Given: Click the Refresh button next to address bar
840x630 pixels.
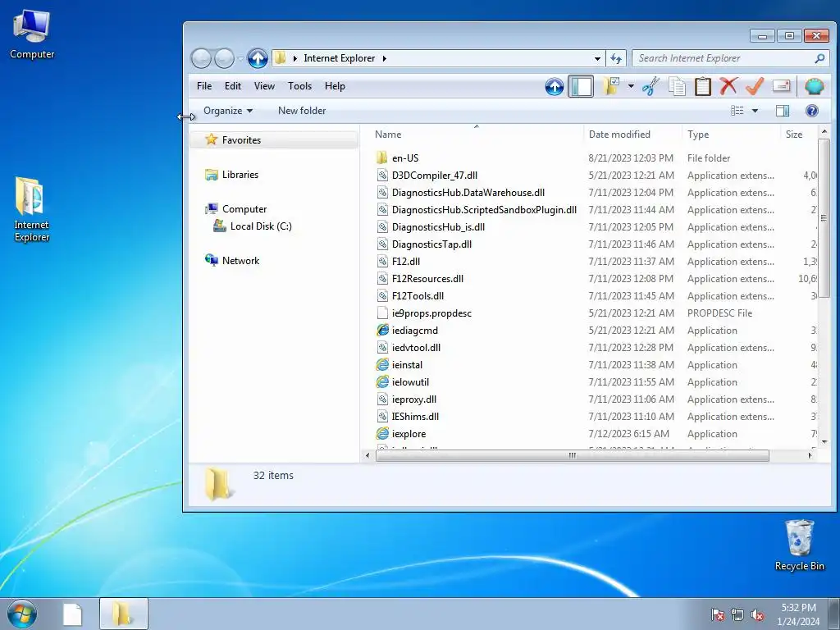Looking at the screenshot, I should (616, 58).
